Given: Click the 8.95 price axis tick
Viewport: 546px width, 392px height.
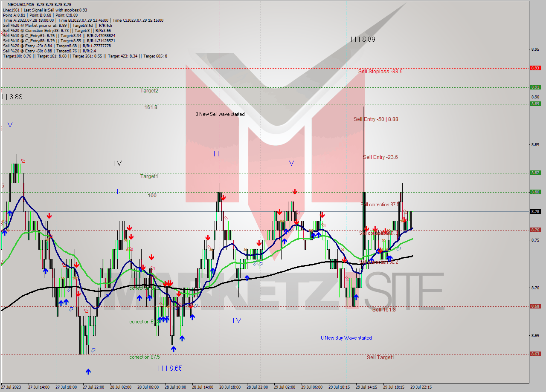Looking at the screenshot, I should click(535, 49).
